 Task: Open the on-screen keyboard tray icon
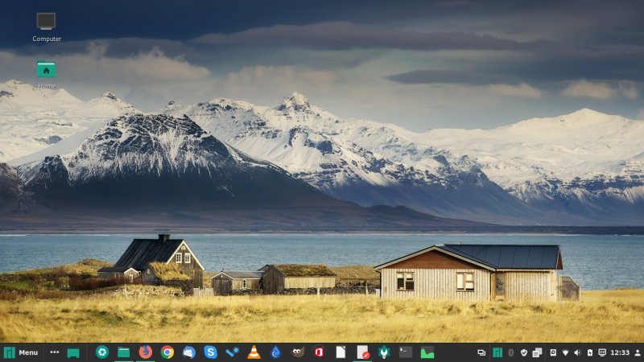602,352
